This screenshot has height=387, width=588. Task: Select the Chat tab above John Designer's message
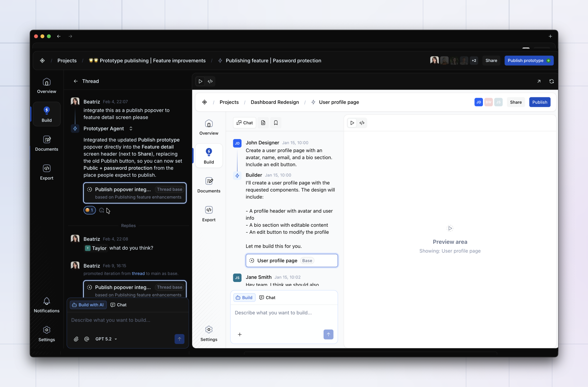[245, 123]
